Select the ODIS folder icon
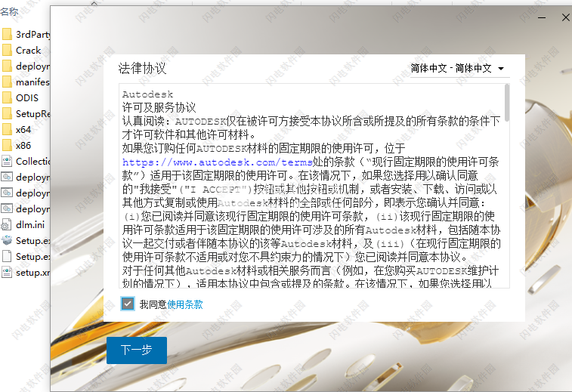Screen dimensions: 572x392 coord(7,97)
